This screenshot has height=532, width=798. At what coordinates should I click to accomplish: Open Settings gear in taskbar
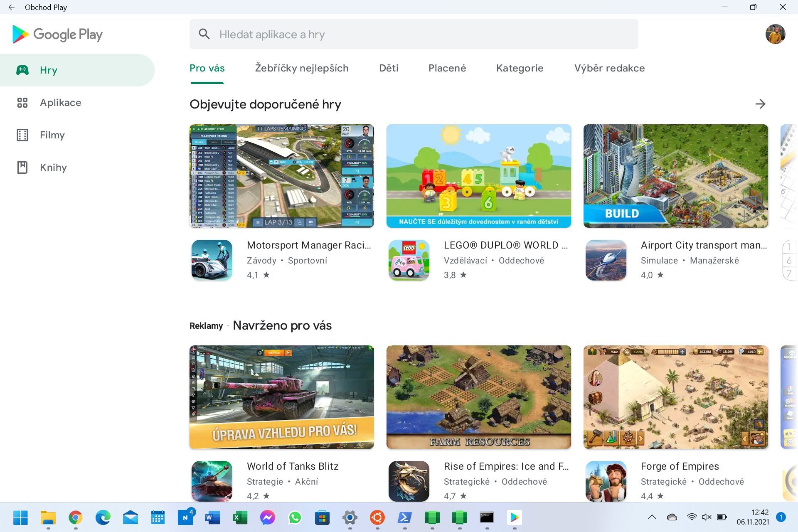[350, 517]
